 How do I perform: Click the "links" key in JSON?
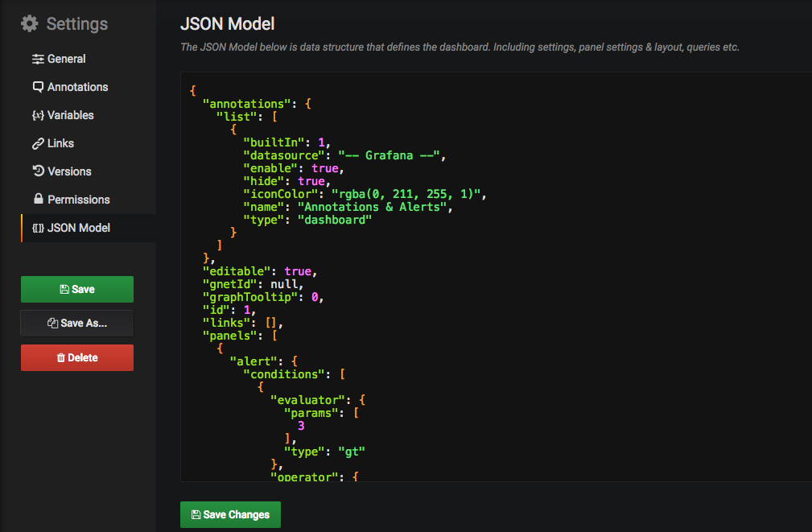(x=226, y=323)
